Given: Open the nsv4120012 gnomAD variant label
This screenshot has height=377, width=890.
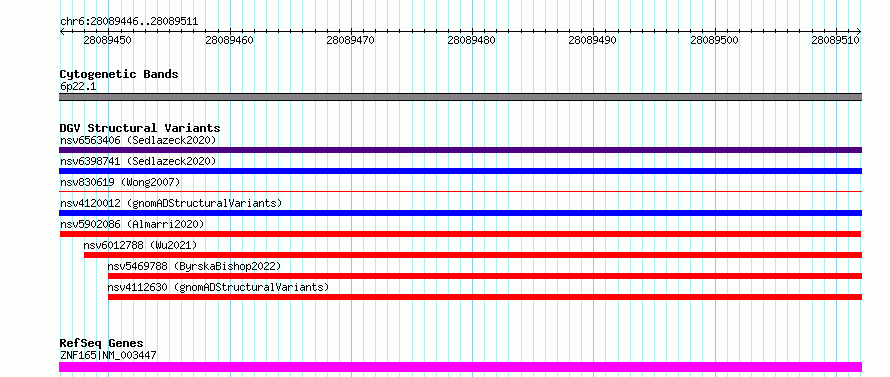Looking at the screenshot, I should (171, 203).
